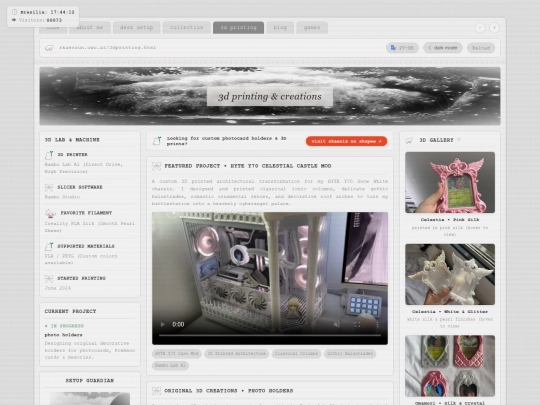Click the '3d printing & creations' banner title
The image size is (540, 405).
click(x=270, y=97)
